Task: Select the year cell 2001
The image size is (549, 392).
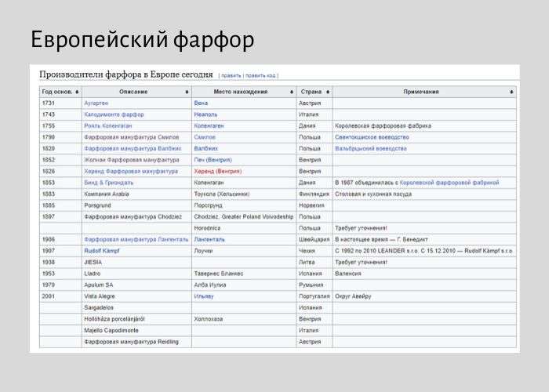Action: coord(60,296)
